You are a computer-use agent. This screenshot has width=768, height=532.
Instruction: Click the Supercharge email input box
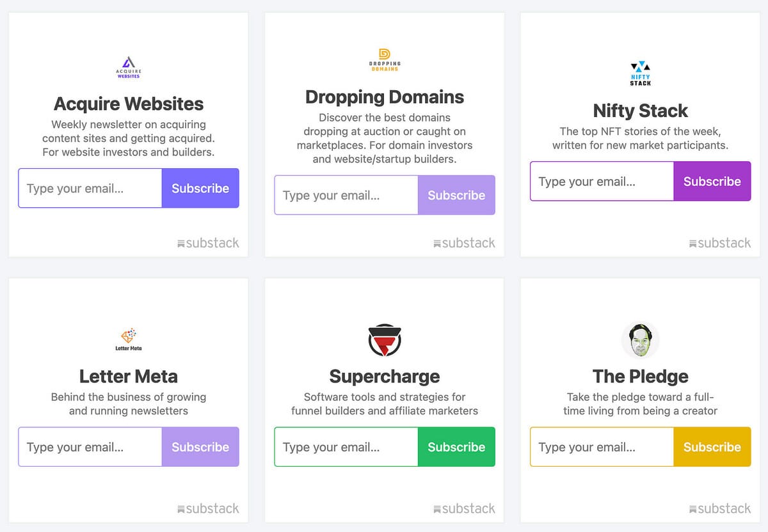pyautogui.click(x=346, y=447)
